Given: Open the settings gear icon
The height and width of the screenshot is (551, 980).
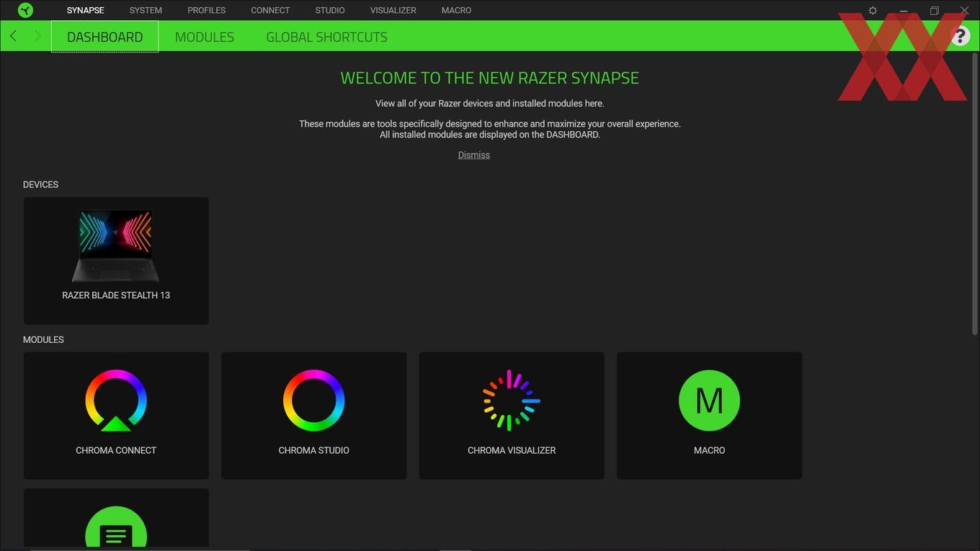Looking at the screenshot, I should 873,11.
